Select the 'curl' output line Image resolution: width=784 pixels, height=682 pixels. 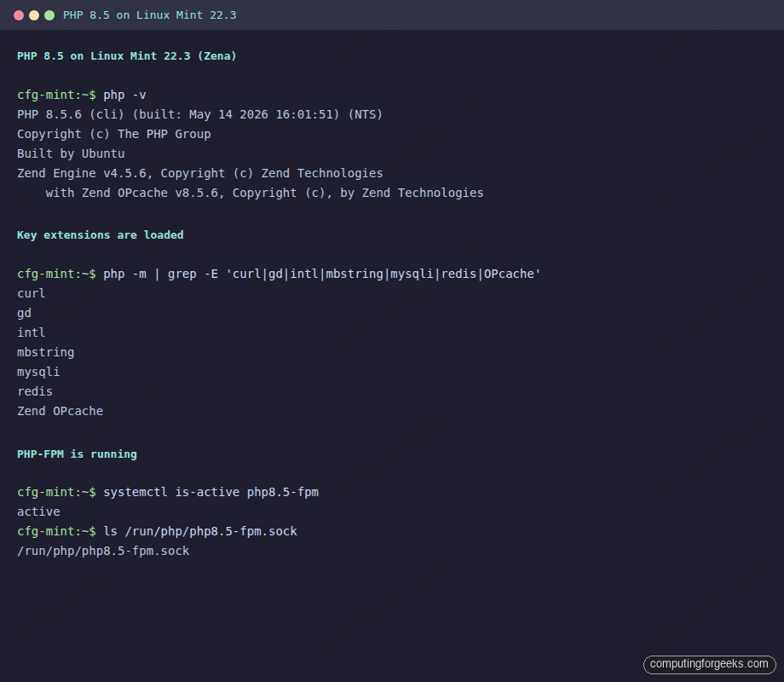tap(31, 294)
